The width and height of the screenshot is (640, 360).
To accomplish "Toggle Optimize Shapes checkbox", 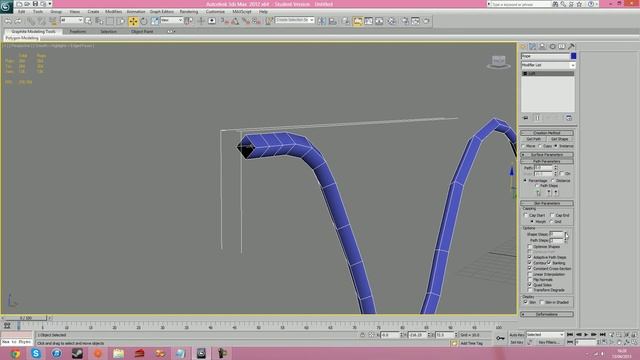I will point(530,247).
